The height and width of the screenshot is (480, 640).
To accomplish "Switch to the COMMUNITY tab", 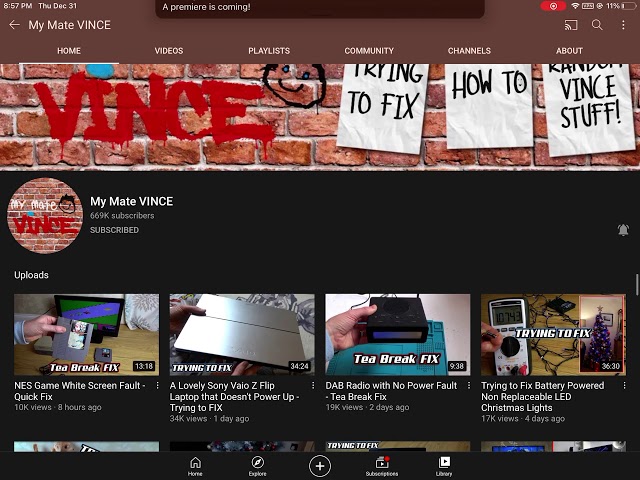I will tap(369, 51).
